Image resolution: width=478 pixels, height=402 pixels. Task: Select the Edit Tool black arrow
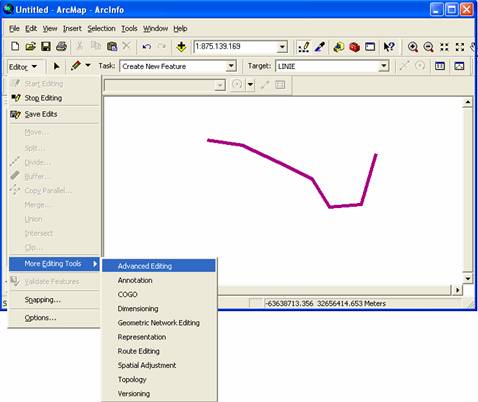pyautogui.click(x=57, y=66)
